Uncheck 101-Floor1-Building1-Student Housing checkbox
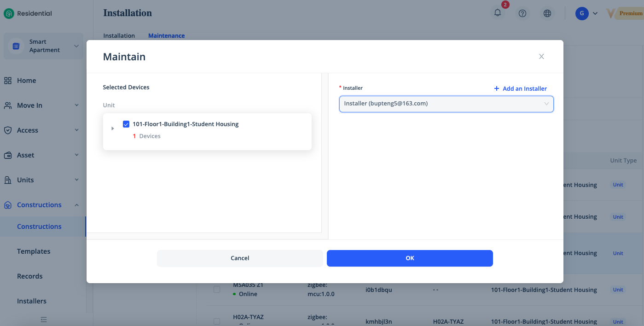The height and width of the screenshot is (326, 644). (126, 124)
